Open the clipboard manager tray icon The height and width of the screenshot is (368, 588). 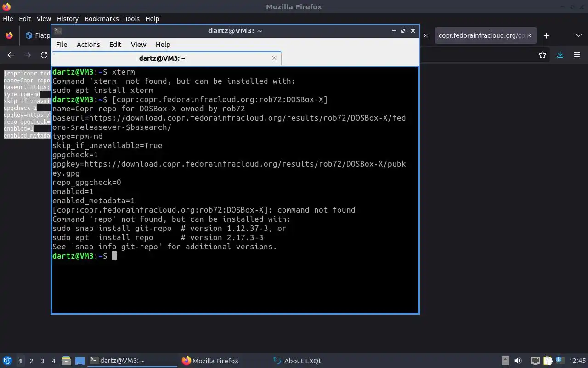(548, 361)
